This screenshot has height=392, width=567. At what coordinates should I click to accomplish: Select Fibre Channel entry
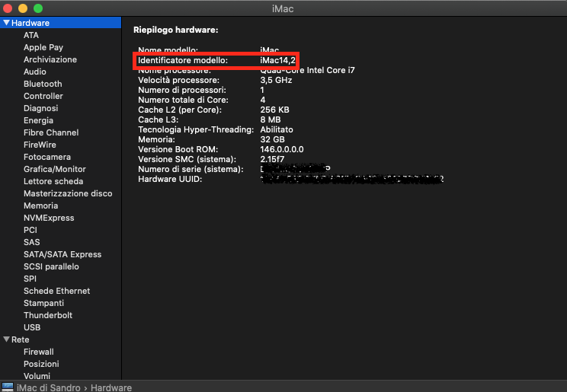[51, 132]
